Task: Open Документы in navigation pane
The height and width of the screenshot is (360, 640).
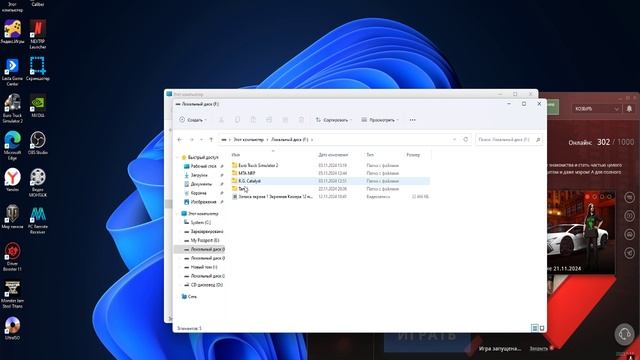Action: tap(201, 184)
